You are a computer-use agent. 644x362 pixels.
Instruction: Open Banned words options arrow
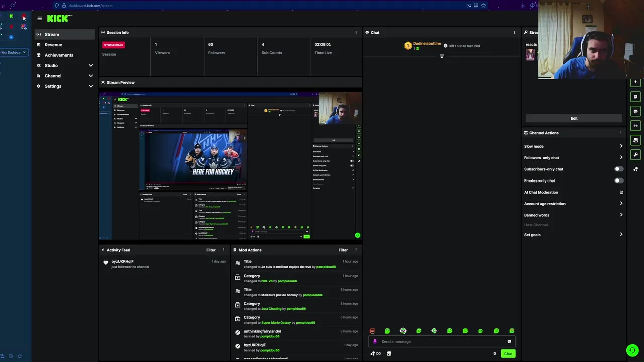point(621,215)
